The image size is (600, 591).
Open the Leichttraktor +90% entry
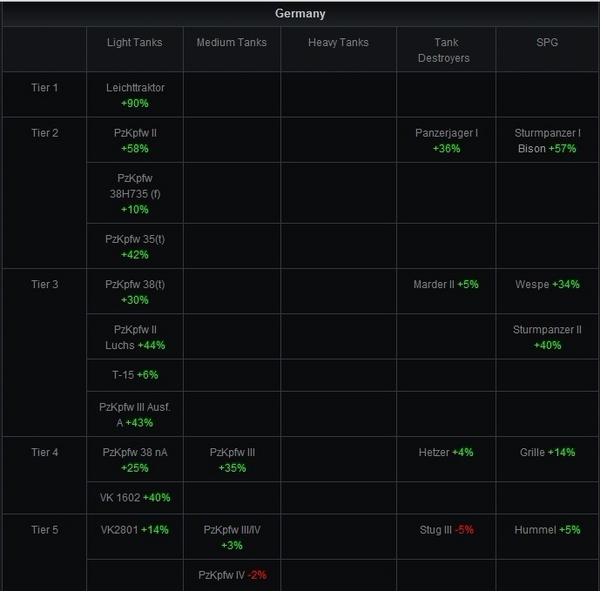(x=135, y=95)
